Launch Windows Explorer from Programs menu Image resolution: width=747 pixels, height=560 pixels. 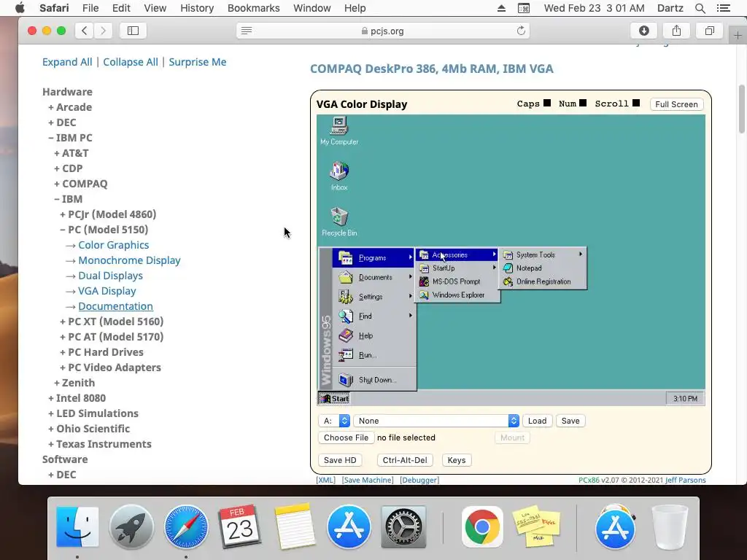458,295
